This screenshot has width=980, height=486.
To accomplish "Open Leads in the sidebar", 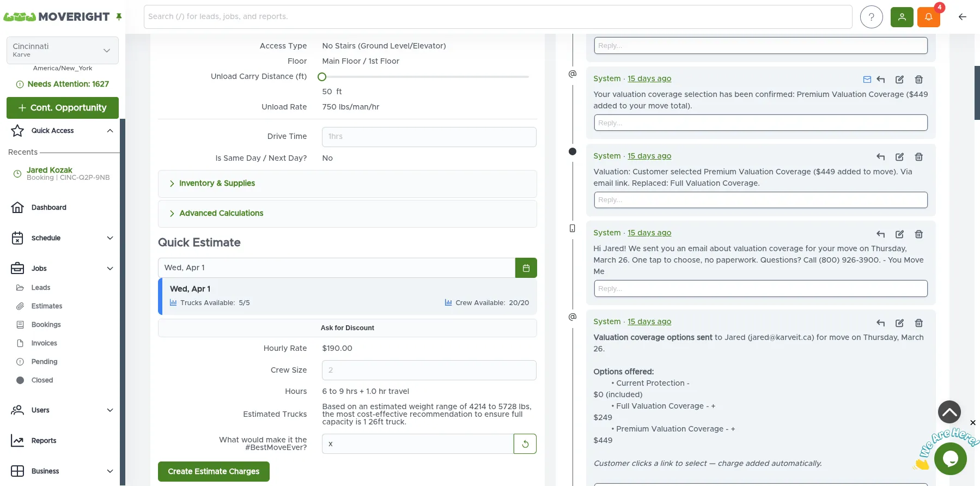I will [x=41, y=288].
